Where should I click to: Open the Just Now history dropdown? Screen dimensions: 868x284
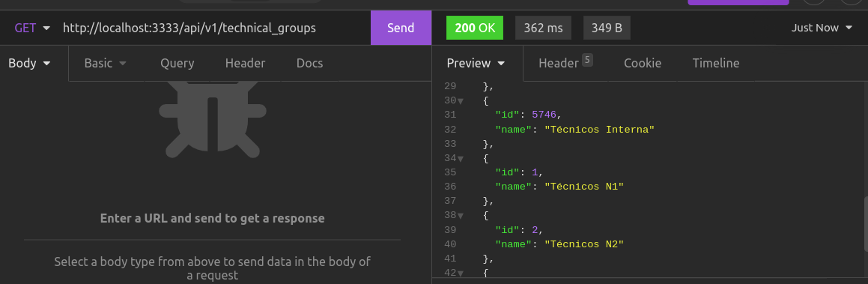(x=822, y=28)
